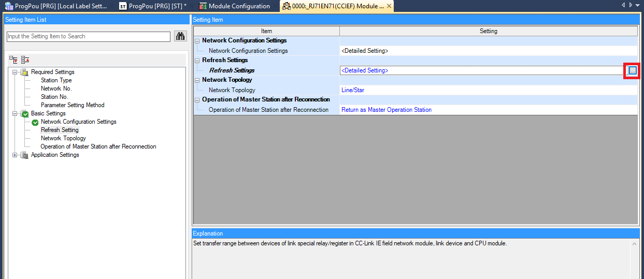This screenshot has width=644, height=279.
Task: Collapse the Required Settings tree node
Action: point(15,72)
